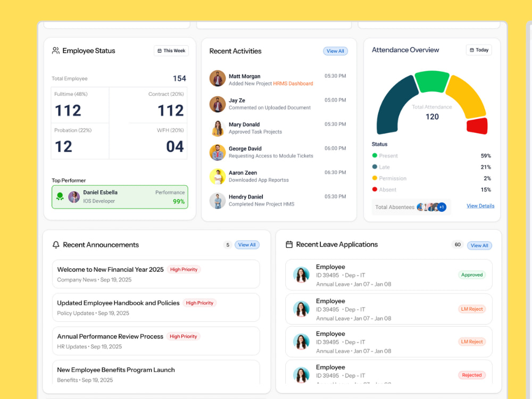Open New Employee Benefits Program Launch announcement
Screen dimensions: 532x399
coord(156,372)
